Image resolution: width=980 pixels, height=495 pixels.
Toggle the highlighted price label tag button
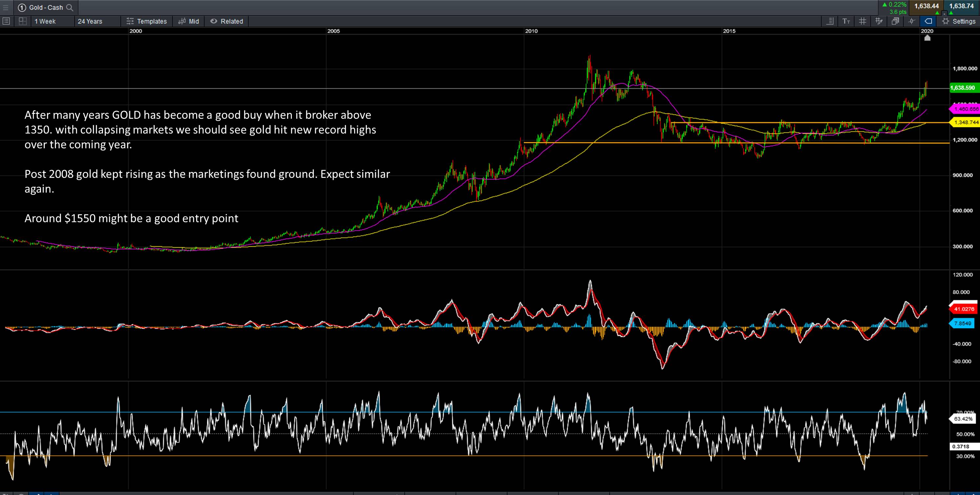[928, 21]
